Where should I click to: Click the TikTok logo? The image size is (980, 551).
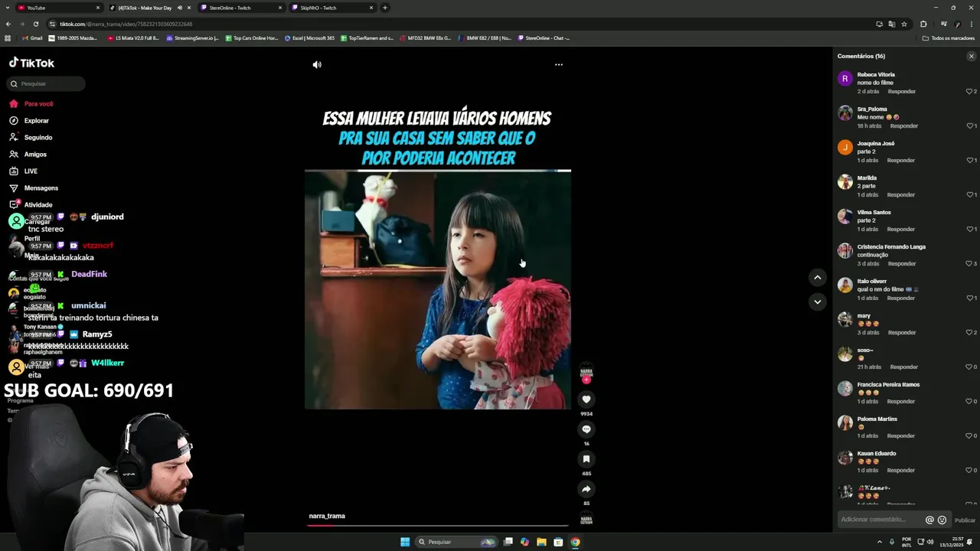pos(31,63)
